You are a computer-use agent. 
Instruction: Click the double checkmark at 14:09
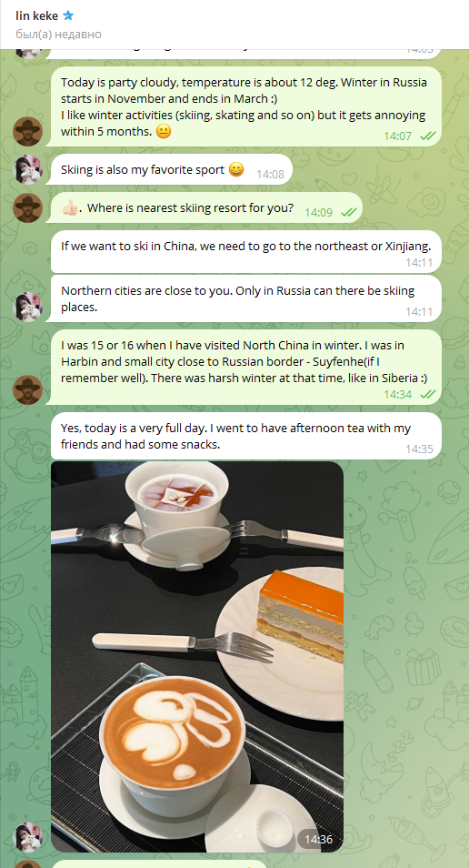pyautogui.click(x=348, y=212)
